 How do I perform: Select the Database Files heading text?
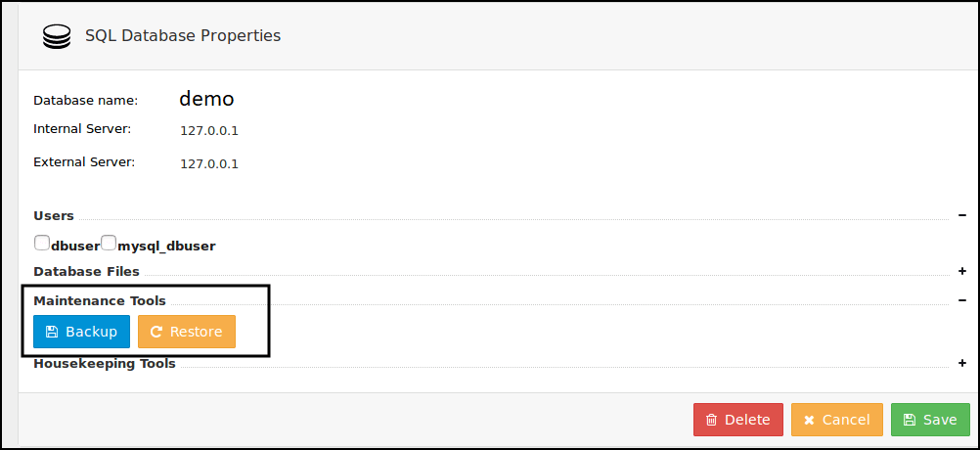[x=86, y=271]
